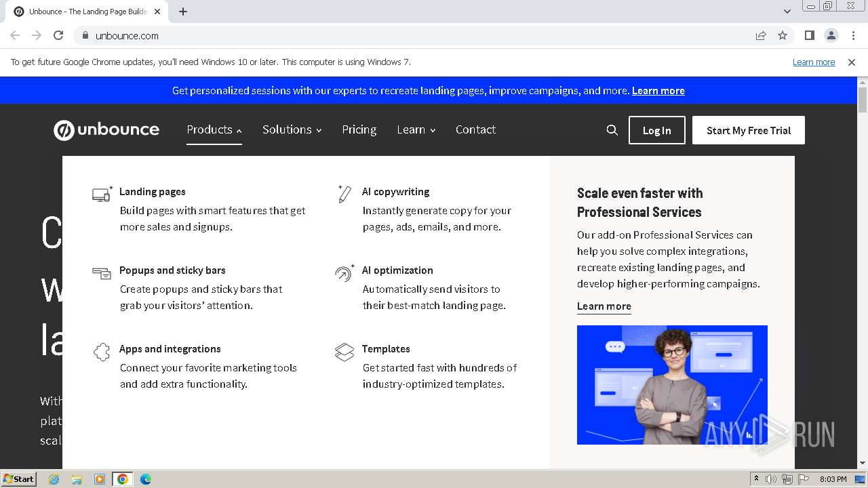This screenshot has width=868, height=488.
Task: Open the Chrome profile avatar icon
Action: click(831, 35)
